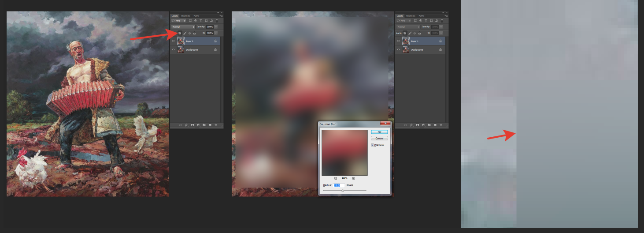The height and width of the screenshot is (233, 644).
Task: Filter type layers in the sharp painting's Layers panel
Action: click(201, 21)
